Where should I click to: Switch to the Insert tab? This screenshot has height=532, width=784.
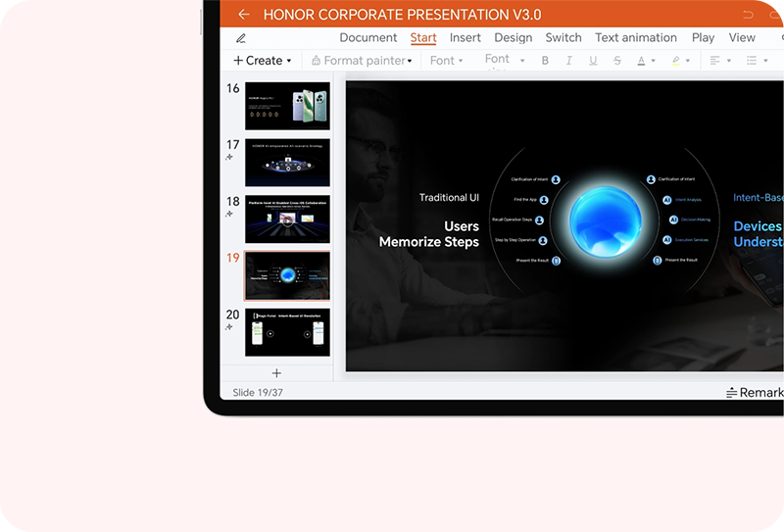pos(465,37)
